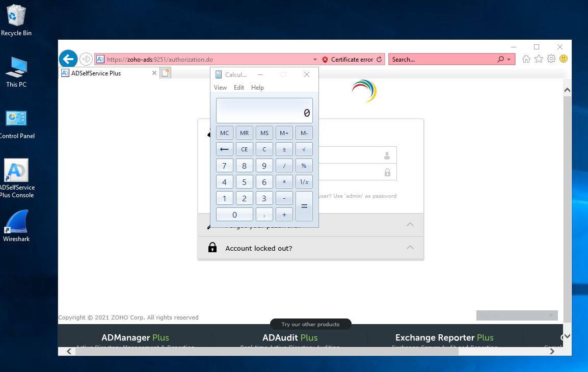Image resolution: width=588 pixels, height=372 pixels.
Task: Click the Recycle Bin desktop icon
Action: coord(16,20)
